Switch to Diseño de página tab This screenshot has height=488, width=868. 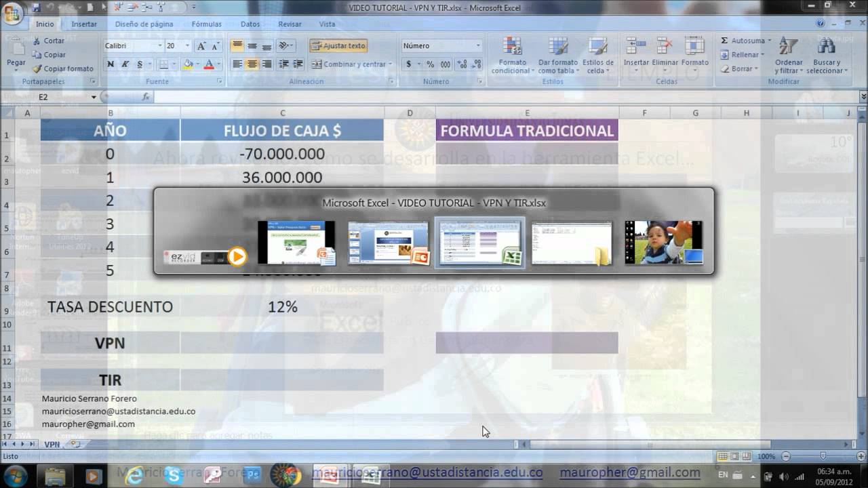point(144,24)
